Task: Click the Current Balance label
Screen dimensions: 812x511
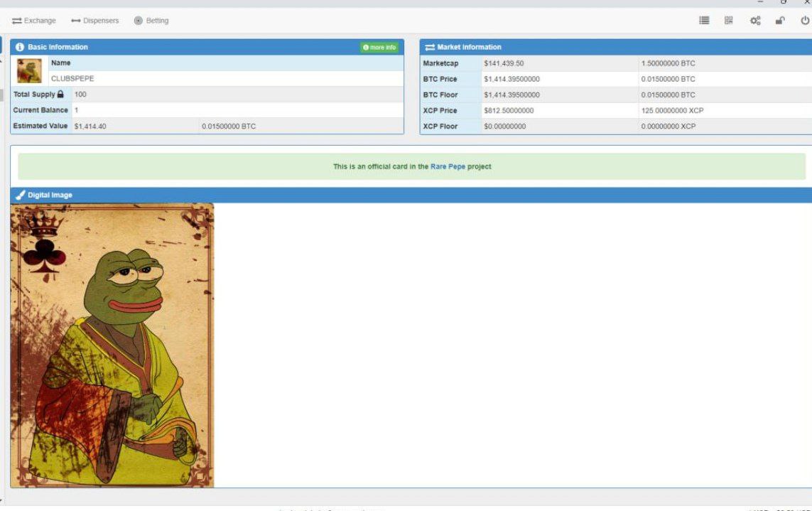Action: pos(40,110)
